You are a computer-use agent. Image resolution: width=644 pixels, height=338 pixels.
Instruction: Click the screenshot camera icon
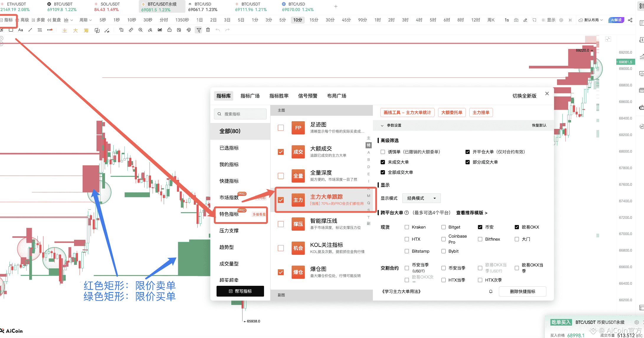click(516, 20)
